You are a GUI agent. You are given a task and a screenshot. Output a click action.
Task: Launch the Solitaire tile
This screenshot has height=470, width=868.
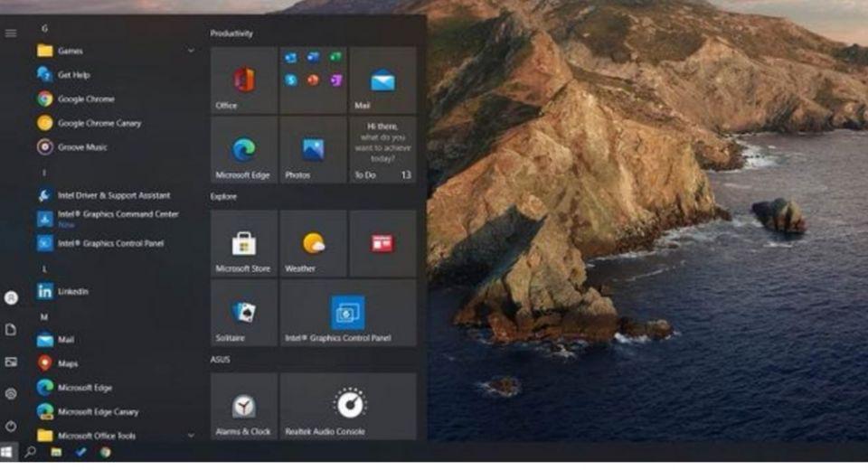pos(243,313)
